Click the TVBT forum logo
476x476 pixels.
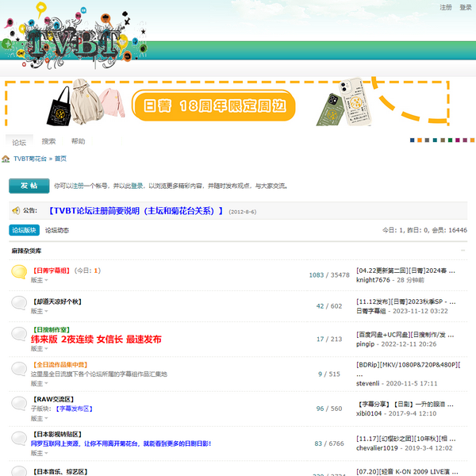pyautogui.click(x=73, y=40)
